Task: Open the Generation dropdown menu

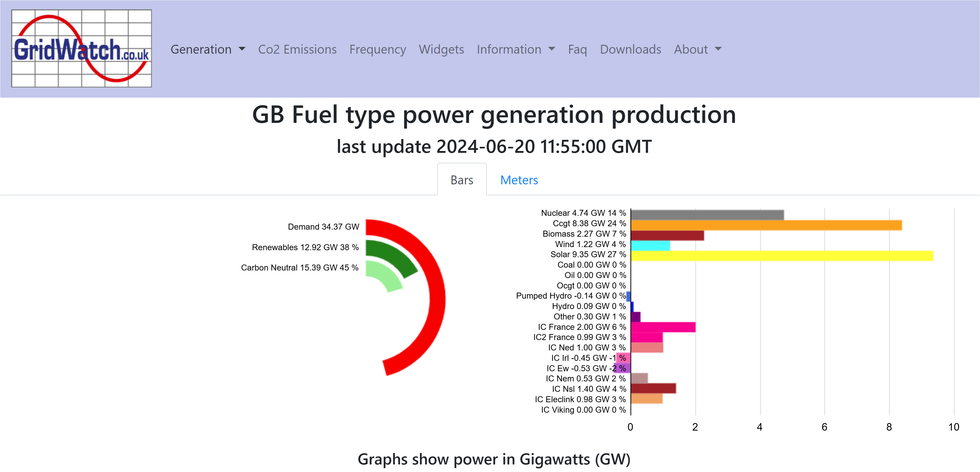Action: click(208, 49)
